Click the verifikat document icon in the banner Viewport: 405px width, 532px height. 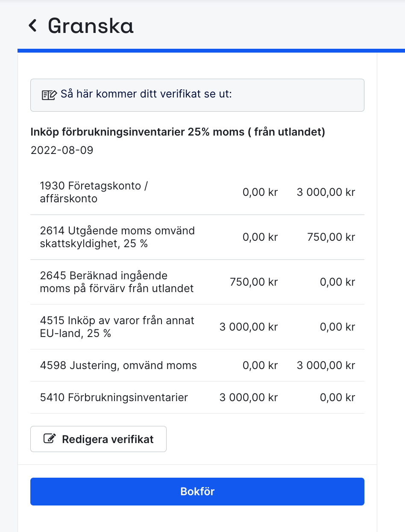point(49,94)
